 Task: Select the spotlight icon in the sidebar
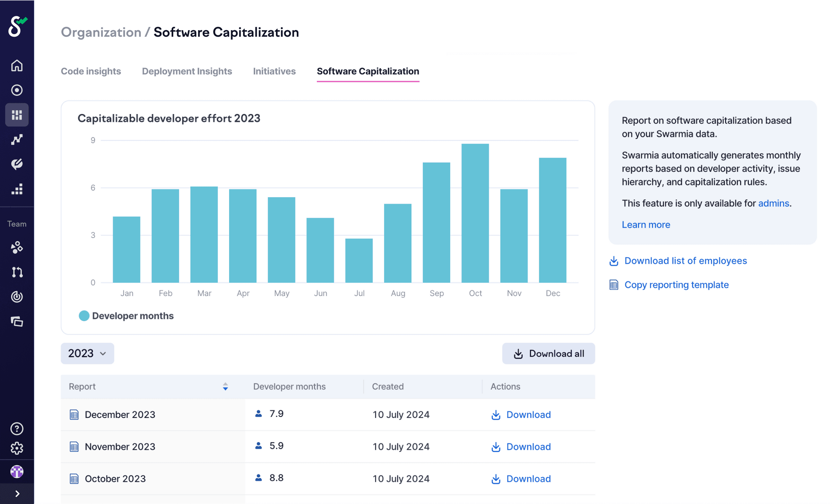pyautogui.click(x=17, y=90)
